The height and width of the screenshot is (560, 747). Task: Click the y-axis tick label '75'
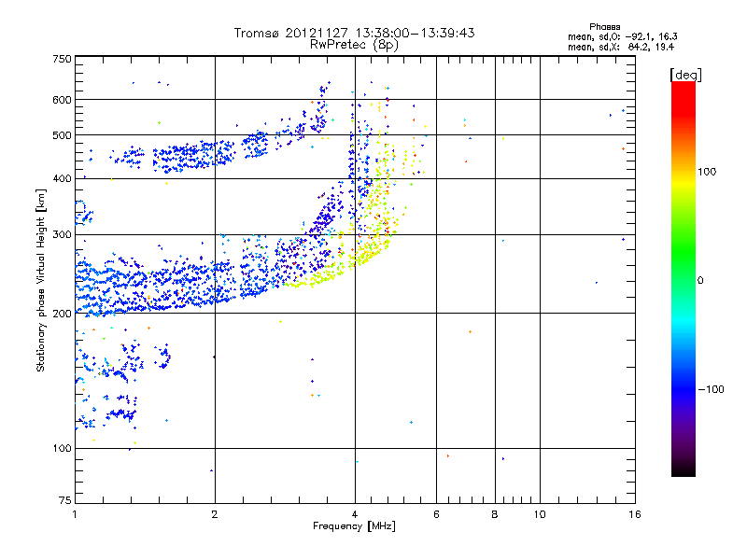point(65,500)
